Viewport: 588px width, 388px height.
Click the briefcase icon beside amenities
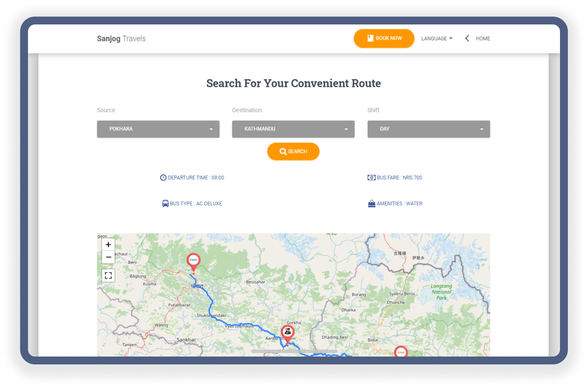point(371,204)
